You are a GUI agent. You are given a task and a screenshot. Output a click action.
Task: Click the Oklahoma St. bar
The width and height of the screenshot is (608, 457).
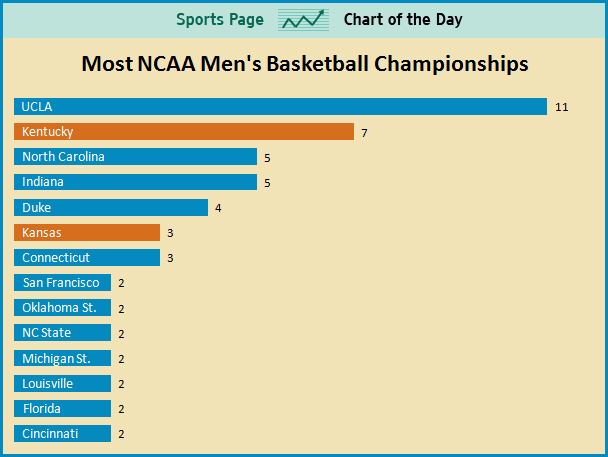pyautogui.click(x=62, y=308)
